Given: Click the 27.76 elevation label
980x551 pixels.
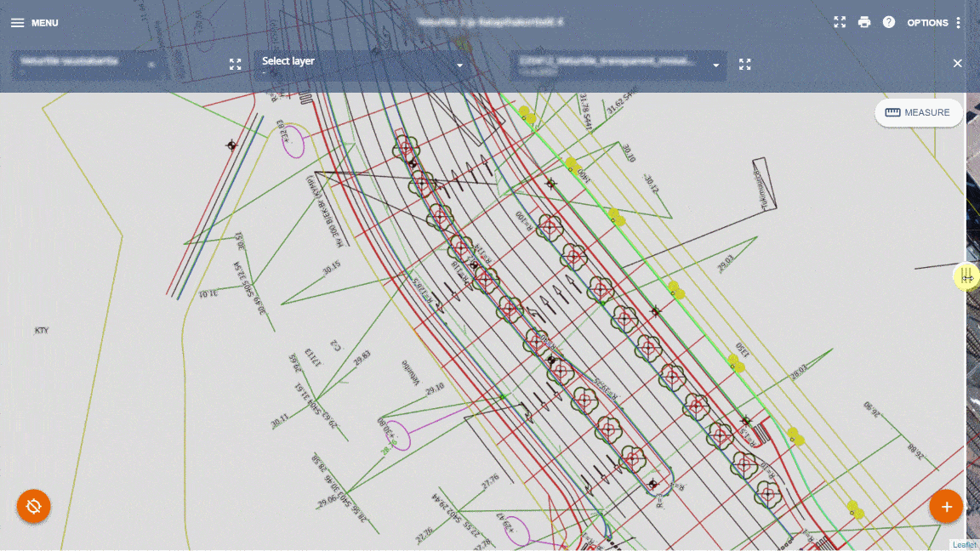Looking at the screenshot, I should pyautogui.click(x=491, y=481).
